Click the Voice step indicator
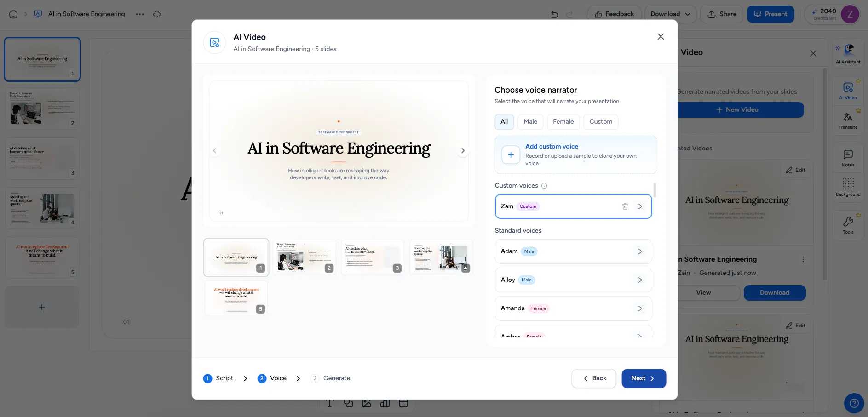The image size is (868, 417). (272, 378)
